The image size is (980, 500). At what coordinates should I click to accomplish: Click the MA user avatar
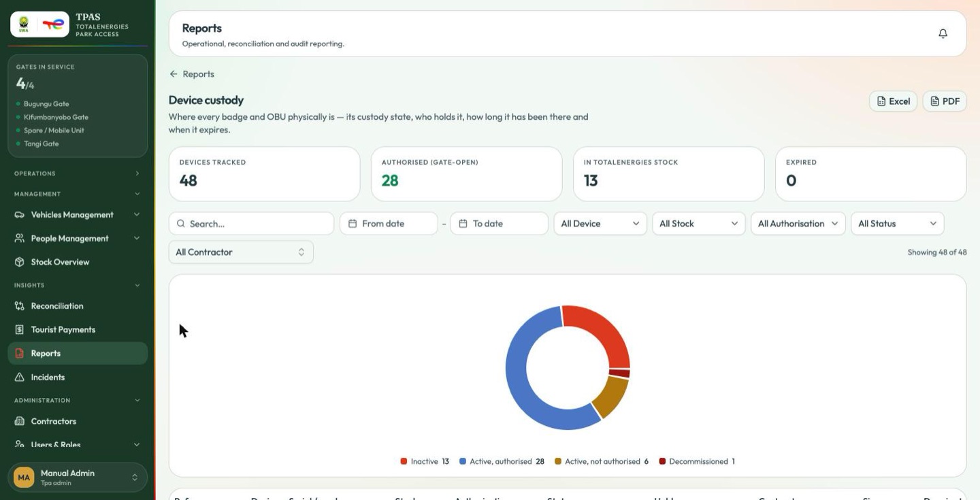[x=24, y=478]
